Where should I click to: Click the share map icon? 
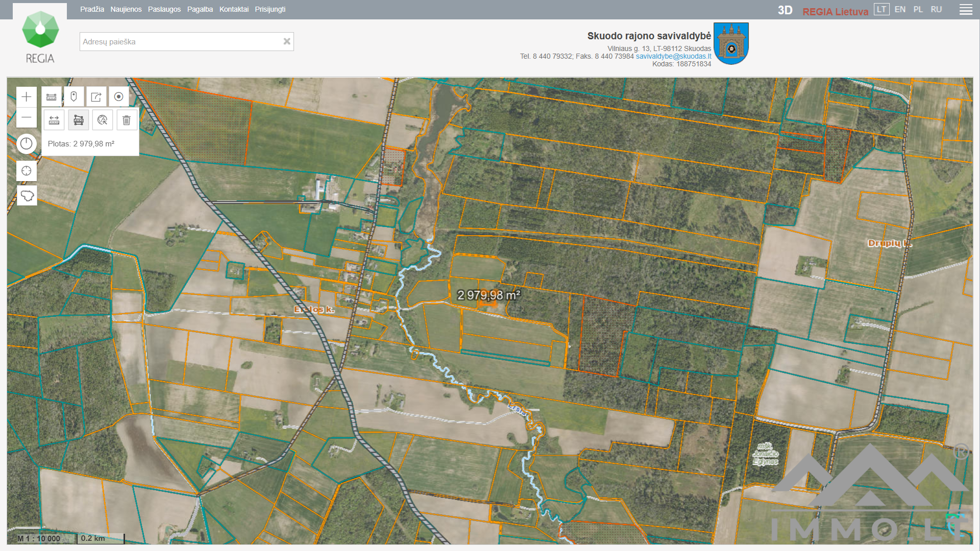tap(96, 97)
